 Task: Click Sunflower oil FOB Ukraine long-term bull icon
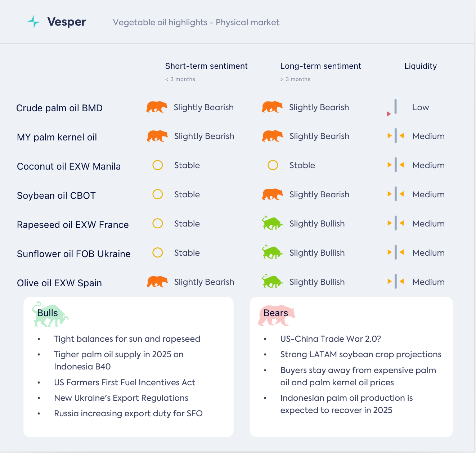point(272,252)
